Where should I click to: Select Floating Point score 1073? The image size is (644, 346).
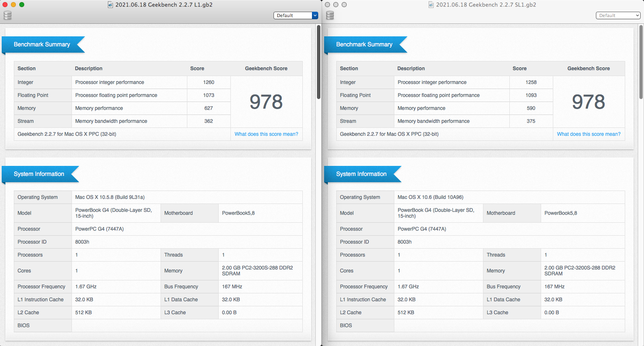click(209, 95)
